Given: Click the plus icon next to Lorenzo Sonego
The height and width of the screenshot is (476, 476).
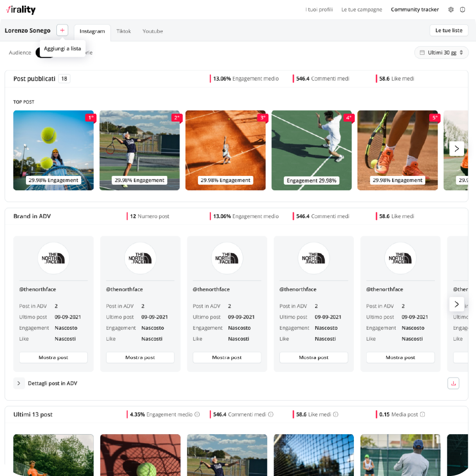Looking at the screenshot, I should pyautogui.click(x=62, y=30).
